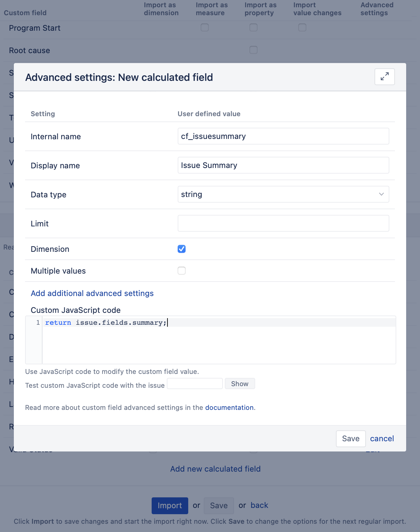The image size is (420, 532).
Task: Uncheck the Dimension checkbox
Action: (182, 249)
